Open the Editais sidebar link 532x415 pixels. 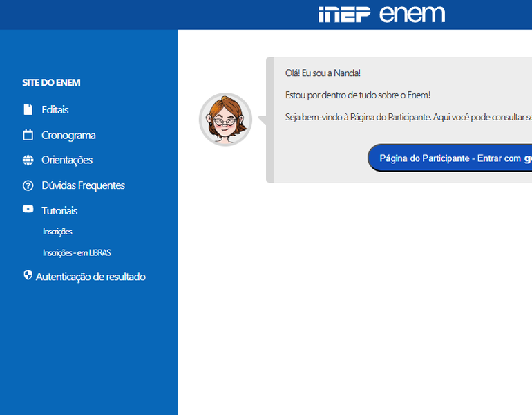tap(55, 109)
